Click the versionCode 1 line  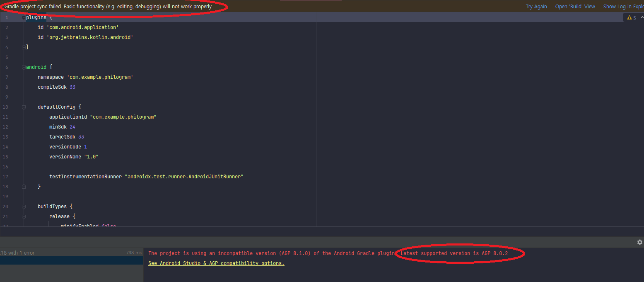point(68,147)
